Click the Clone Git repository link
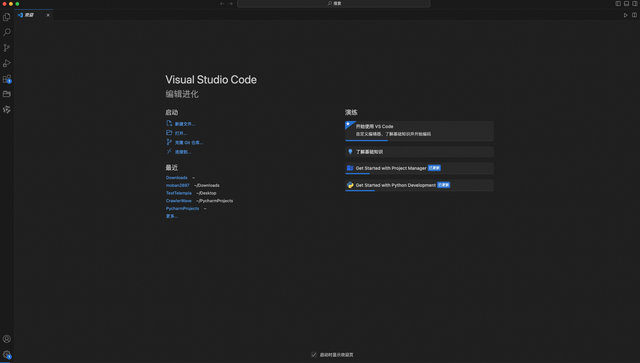This screenshot has height=363, width=640. pyautogui.click(x=189, y=143)
